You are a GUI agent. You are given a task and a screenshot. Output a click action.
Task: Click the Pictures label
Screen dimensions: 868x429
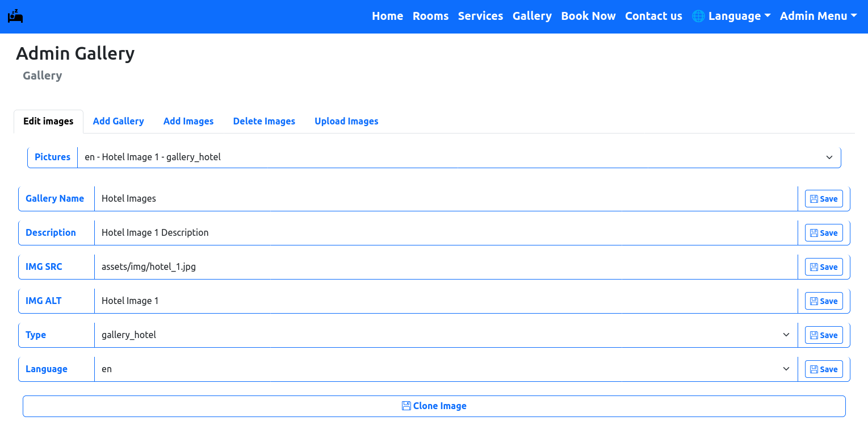point(53,157)
